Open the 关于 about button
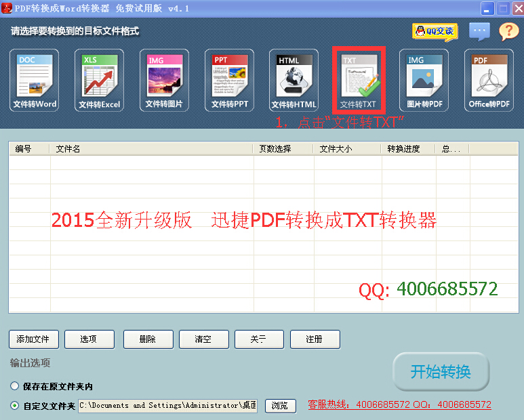This screenshot has width=524, height=420. 260,339
